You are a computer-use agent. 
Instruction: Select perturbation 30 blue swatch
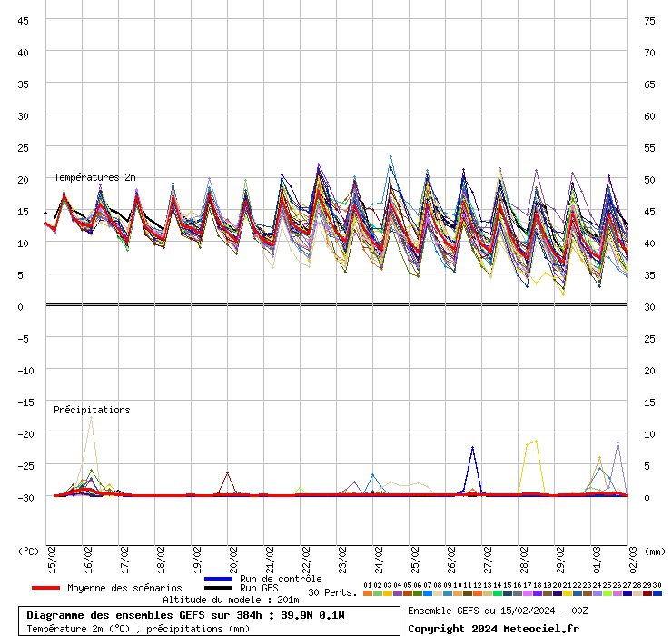pyautogui.click(x=657, y=593)
